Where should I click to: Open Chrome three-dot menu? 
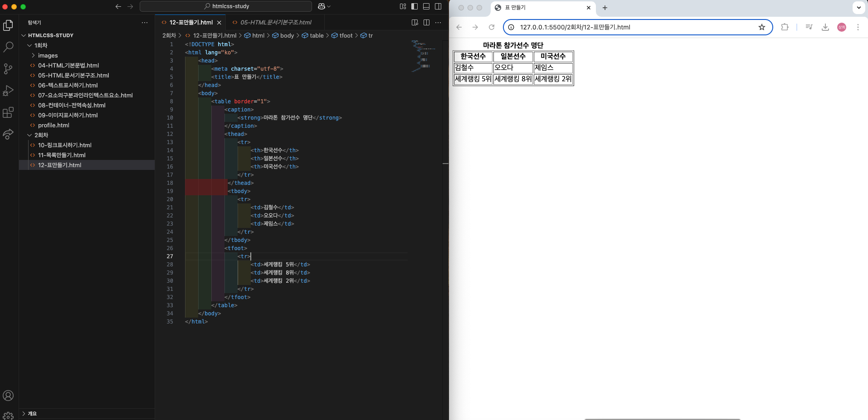(858, 27)
